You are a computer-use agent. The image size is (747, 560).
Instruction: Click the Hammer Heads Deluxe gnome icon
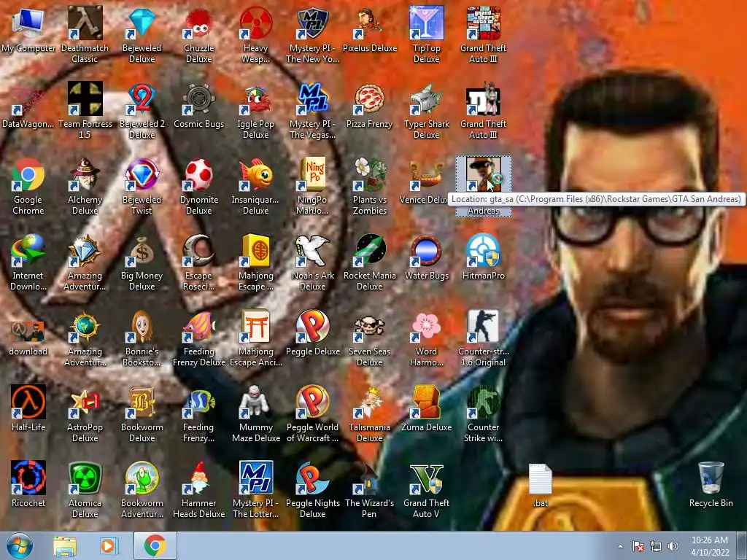point(198,478)
